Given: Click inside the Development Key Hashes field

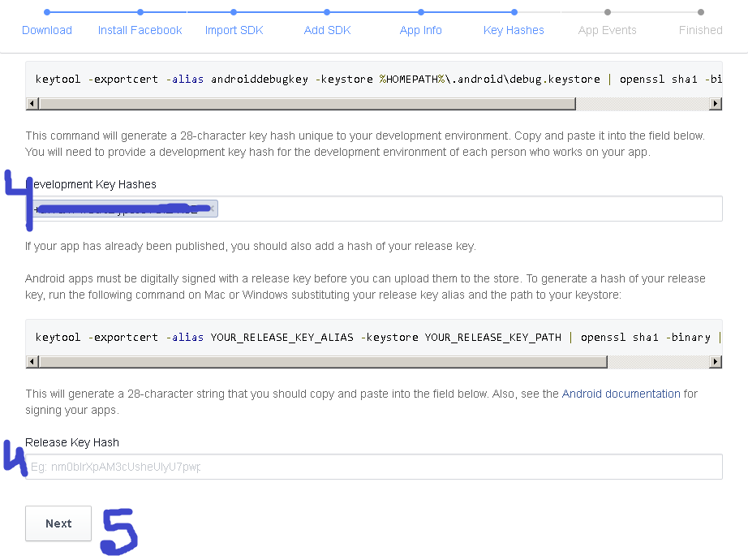Looking at the screenshot, I should click(406, 208).
